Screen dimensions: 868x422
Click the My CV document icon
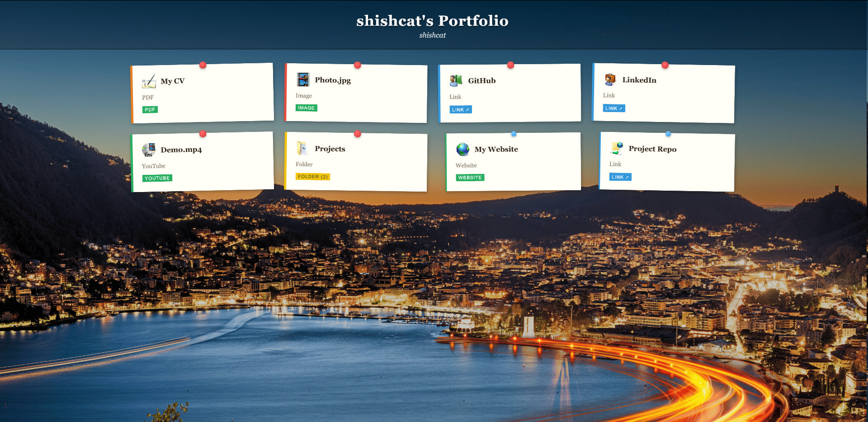tap(149, 81)
